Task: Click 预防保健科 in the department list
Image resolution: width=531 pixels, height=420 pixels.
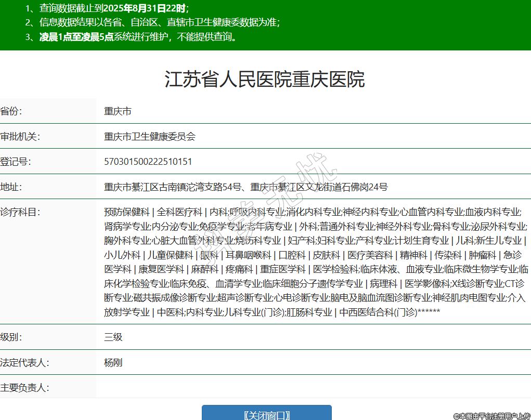Action: click(x=127, y=212)
